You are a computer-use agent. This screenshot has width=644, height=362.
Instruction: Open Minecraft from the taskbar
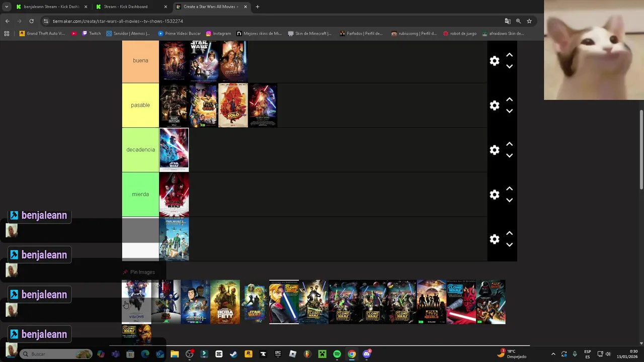point(322,354)
